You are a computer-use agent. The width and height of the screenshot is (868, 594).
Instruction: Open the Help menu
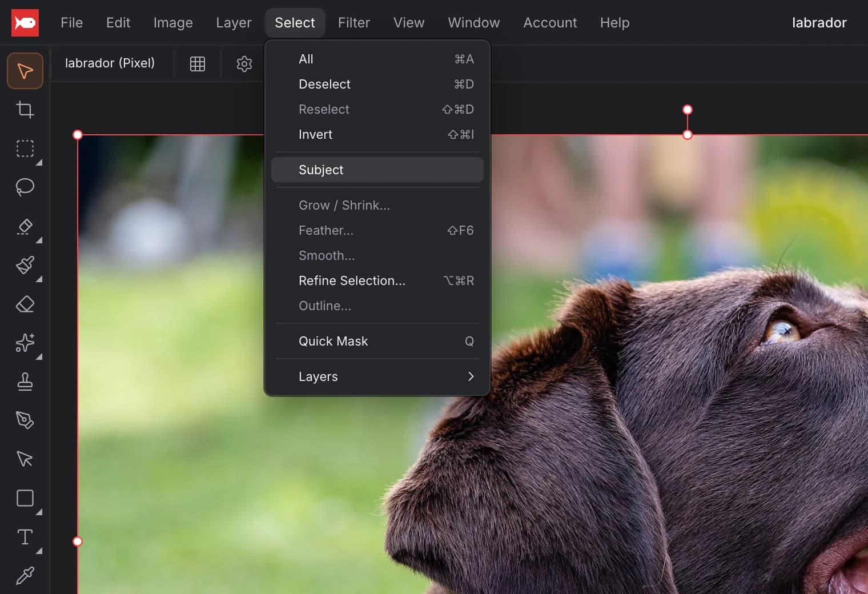coord(615,23)
